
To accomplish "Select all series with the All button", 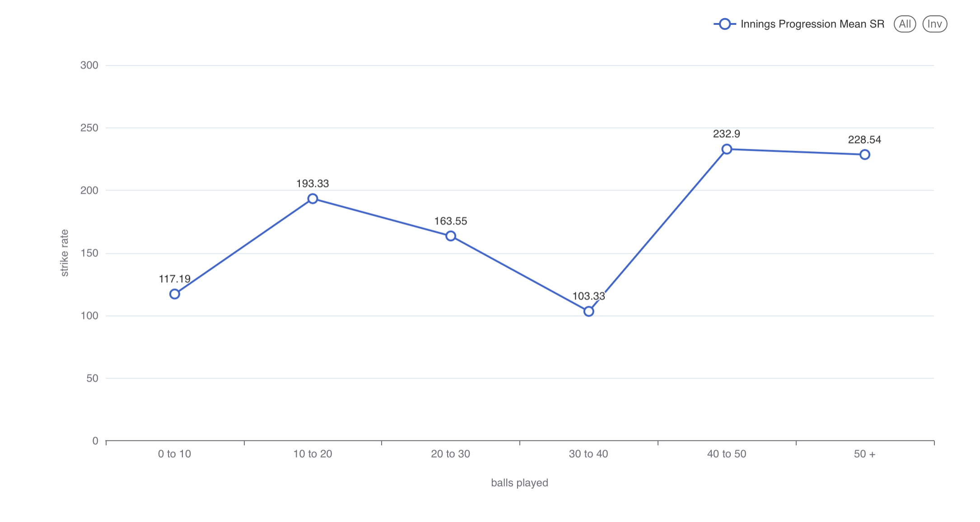I will click(905, 24).
